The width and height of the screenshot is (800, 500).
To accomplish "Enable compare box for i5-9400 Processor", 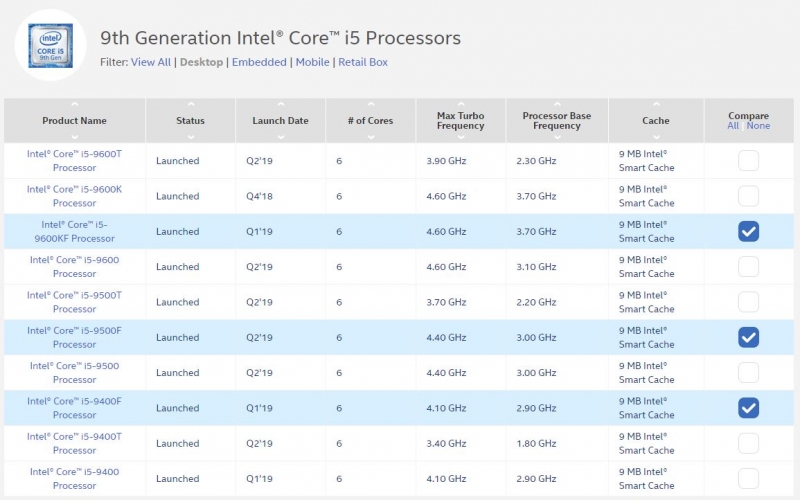I will 748,479.
